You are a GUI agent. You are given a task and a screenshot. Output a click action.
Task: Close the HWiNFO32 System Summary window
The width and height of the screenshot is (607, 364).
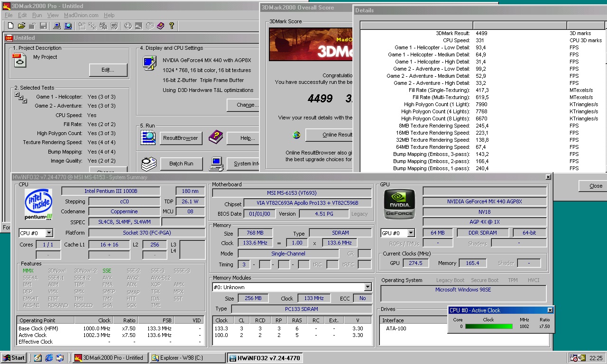(548, 177)
